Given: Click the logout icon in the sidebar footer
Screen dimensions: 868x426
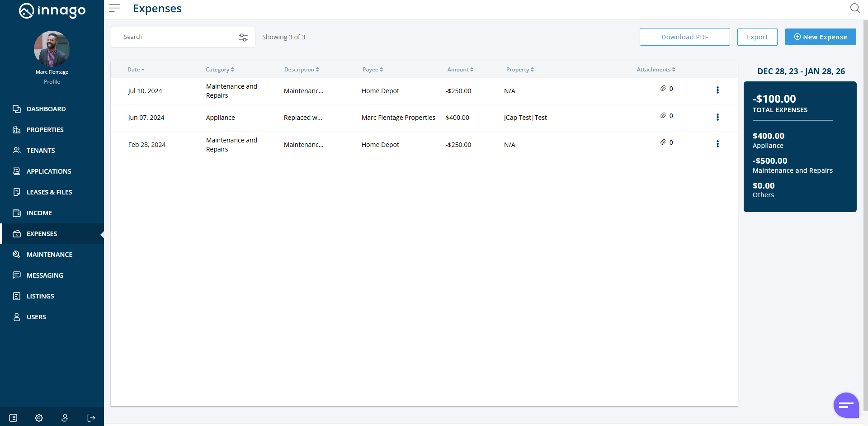Looking at the screenshot, I should click(91, 418).
